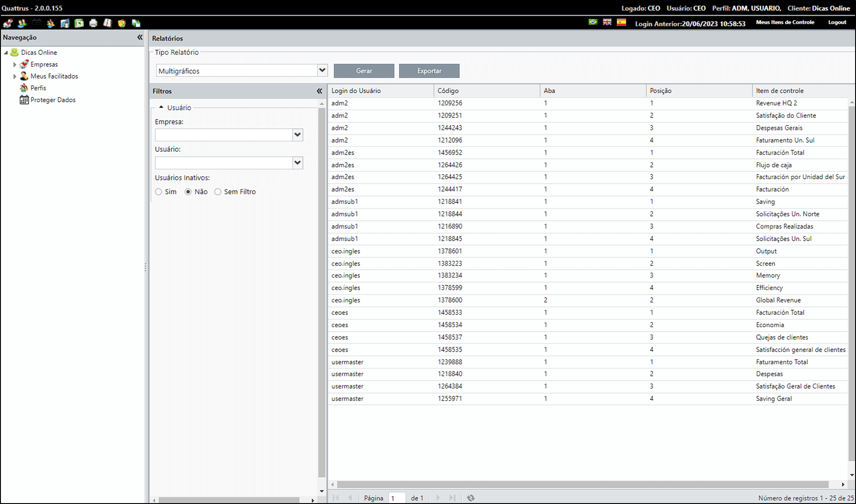Open Perfis in the navigation tree
This screenshot has height=504, width=856.
[x=38, y=88]
